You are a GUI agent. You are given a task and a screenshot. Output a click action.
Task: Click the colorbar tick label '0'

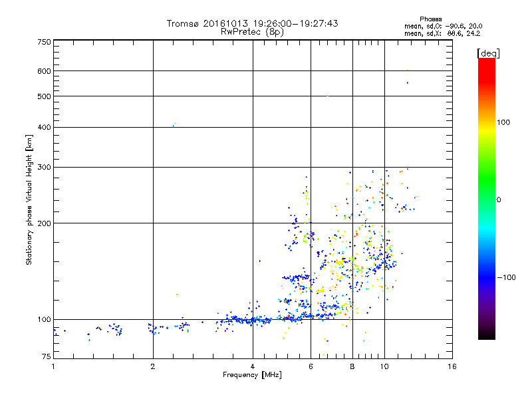(499, 200)
